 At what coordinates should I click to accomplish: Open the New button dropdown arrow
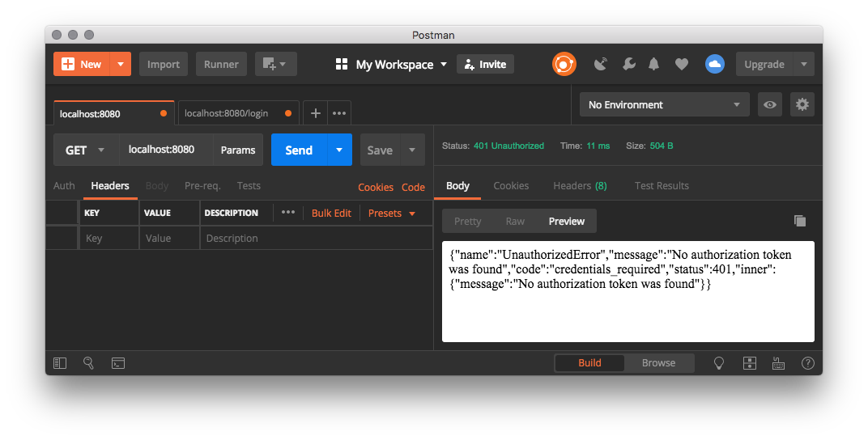pos(121,64)
